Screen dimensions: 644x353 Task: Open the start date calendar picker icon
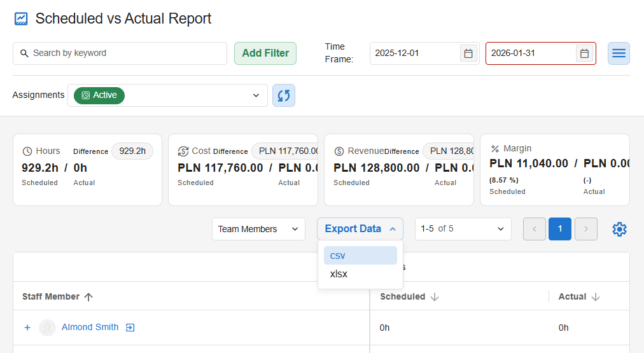pos(468,53)
